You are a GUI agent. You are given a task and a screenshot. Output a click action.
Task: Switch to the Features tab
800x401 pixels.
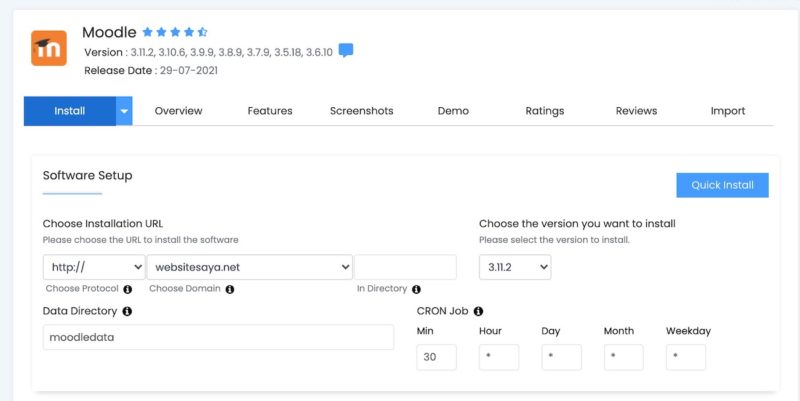(270, 111)
